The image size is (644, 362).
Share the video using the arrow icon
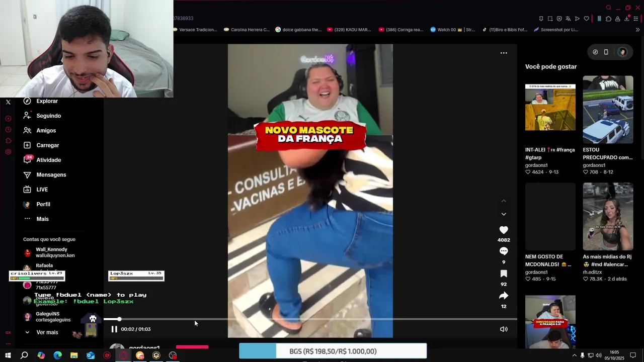pyautogui.click(x=504, y=296)
